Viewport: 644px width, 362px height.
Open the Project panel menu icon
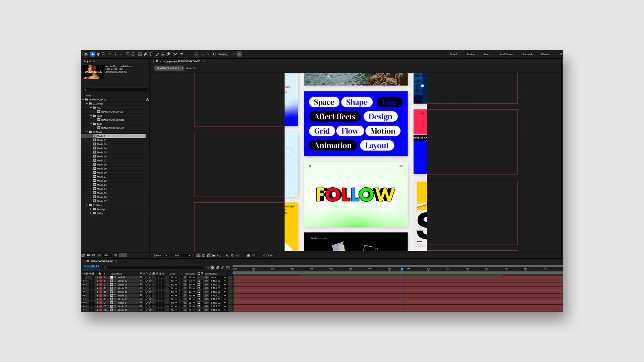(94, 61)
